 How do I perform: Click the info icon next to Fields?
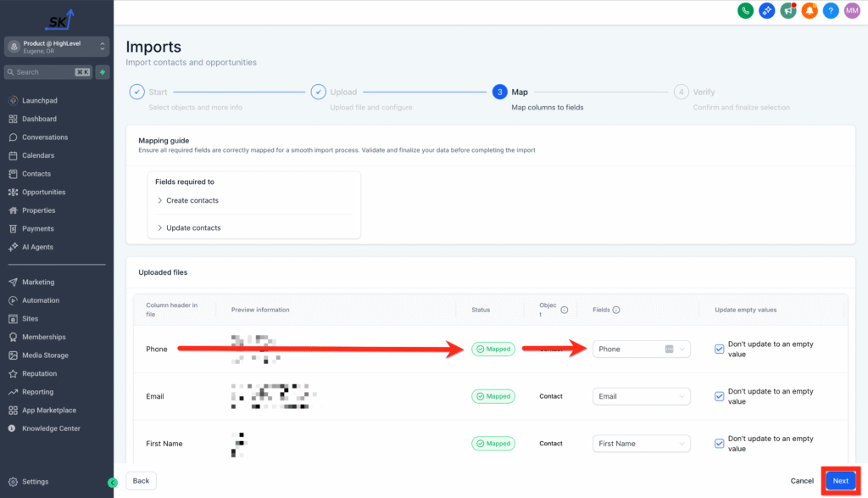pyautogui.click(x=616, y=310)
